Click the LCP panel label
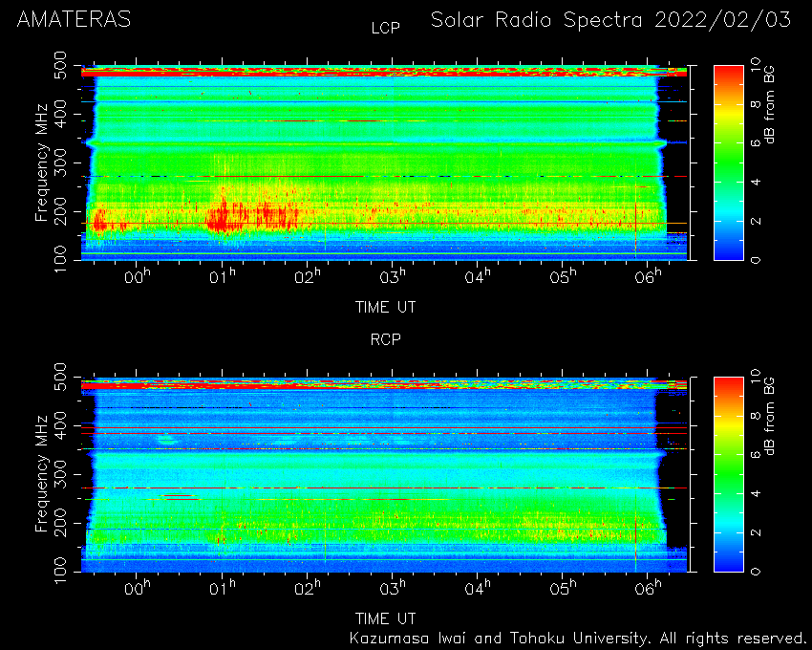Viewport: 812px width, 650px height. [386, 28]
